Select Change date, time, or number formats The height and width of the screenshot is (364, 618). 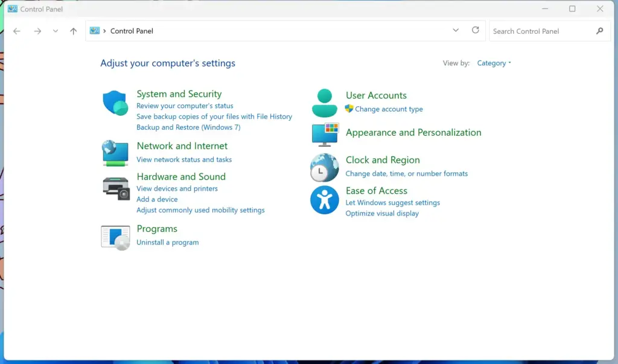(406, 173)
